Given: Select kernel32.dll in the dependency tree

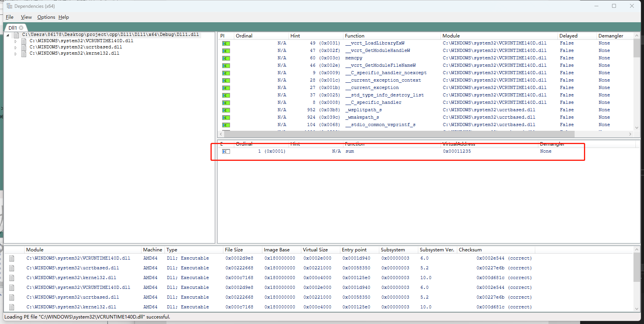Looking at the screenshot, I should pos(74,53).
